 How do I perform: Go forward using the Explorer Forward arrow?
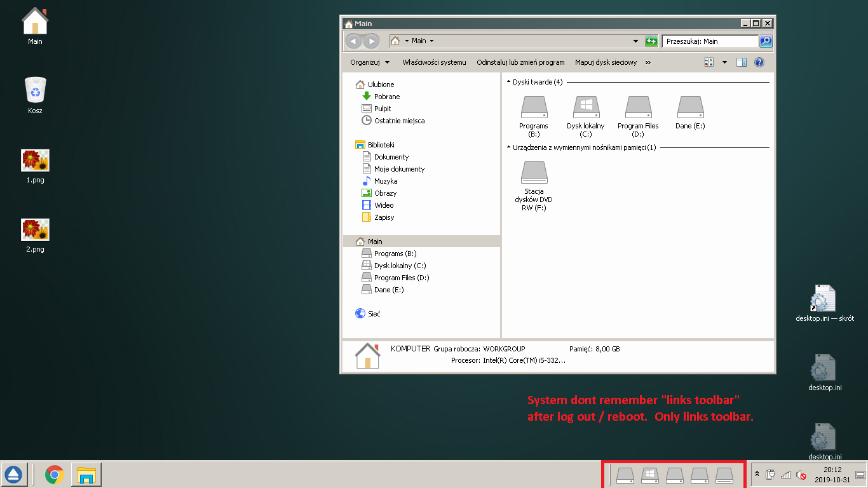(x=371, y=41)
